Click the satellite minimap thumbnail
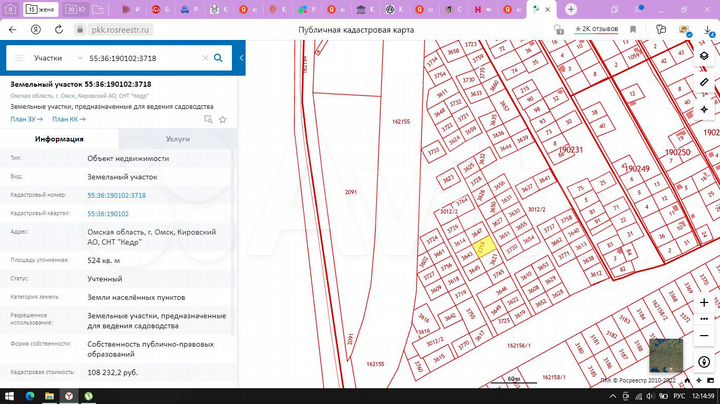This screenshot has height=404, width=720. coord(666,355)
